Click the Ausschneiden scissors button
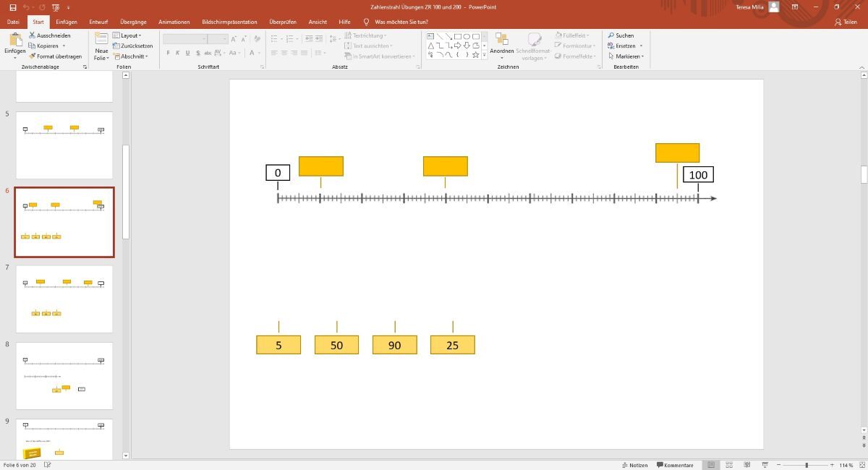Viewport: 868px width, 470px height. tap(50, 35)
